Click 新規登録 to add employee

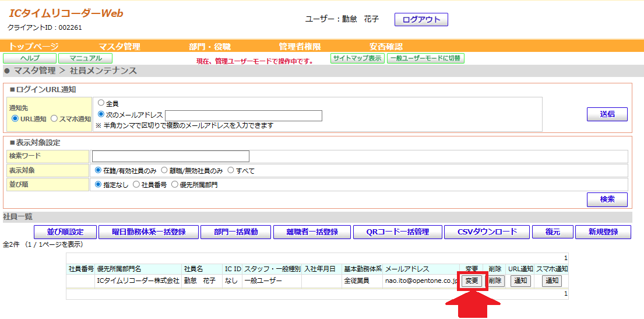[603, 232]
